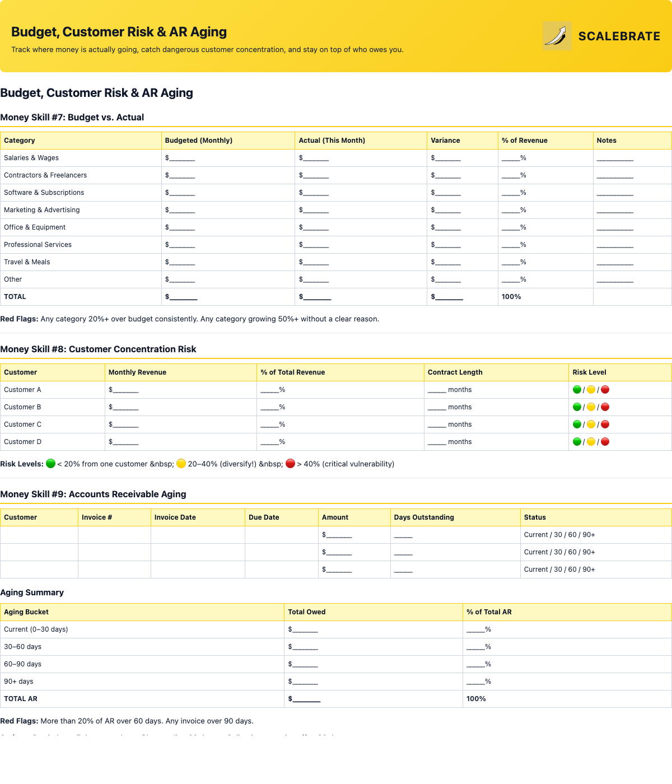Click the Customer D name cell
Viewport: 672px width, 784px height.
pyautogui.click(x=53, y=442)
